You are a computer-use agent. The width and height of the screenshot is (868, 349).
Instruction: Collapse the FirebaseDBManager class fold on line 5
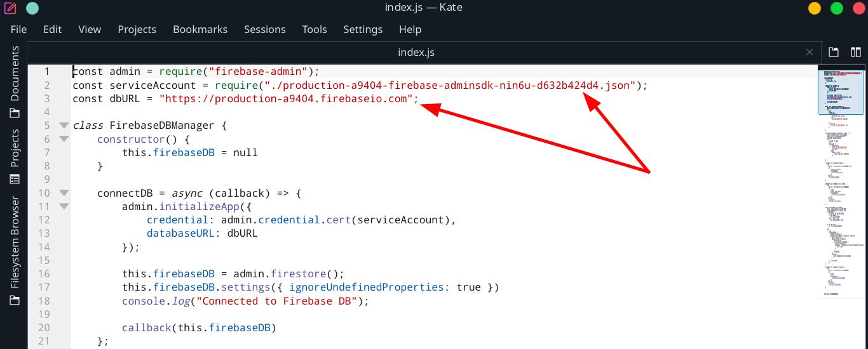tap(64, 126)
